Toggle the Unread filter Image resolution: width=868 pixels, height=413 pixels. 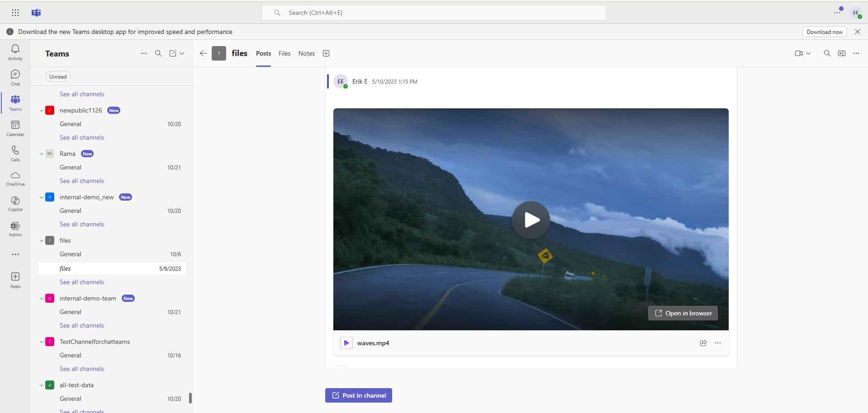click(58, 76)
